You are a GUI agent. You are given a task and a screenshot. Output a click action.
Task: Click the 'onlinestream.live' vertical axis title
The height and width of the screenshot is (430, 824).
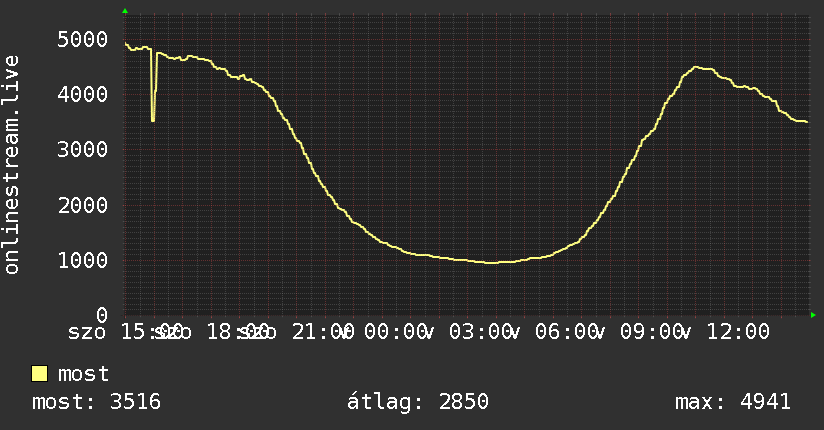[x=12, y=165]
